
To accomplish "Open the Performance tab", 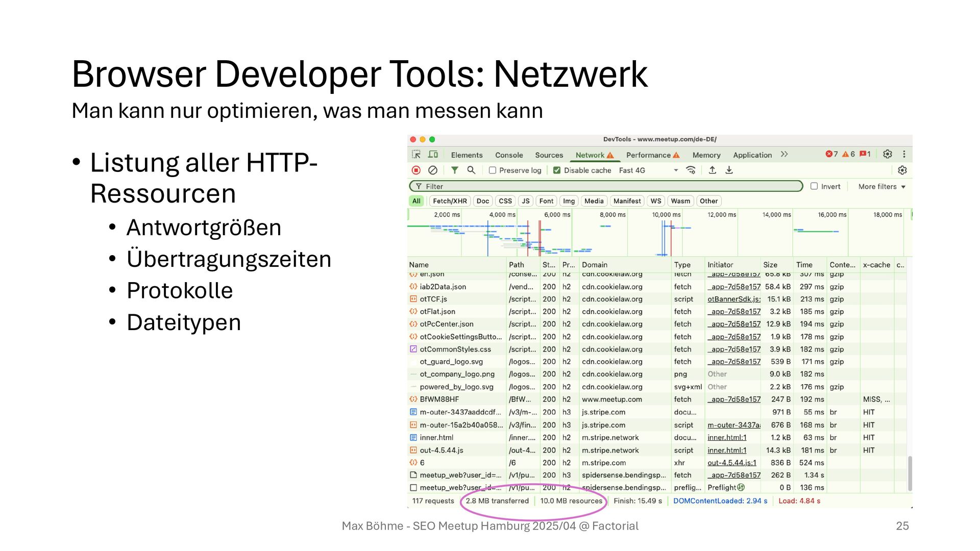I will [x=648, y=155].
